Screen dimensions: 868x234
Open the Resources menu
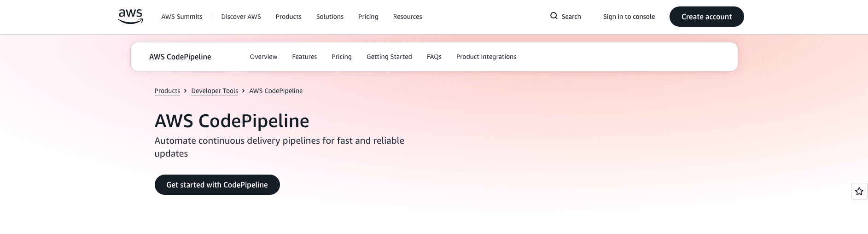[408, 17]
